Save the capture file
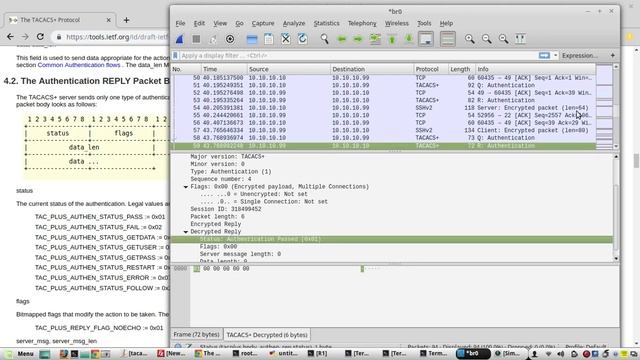 coord(269,39)
